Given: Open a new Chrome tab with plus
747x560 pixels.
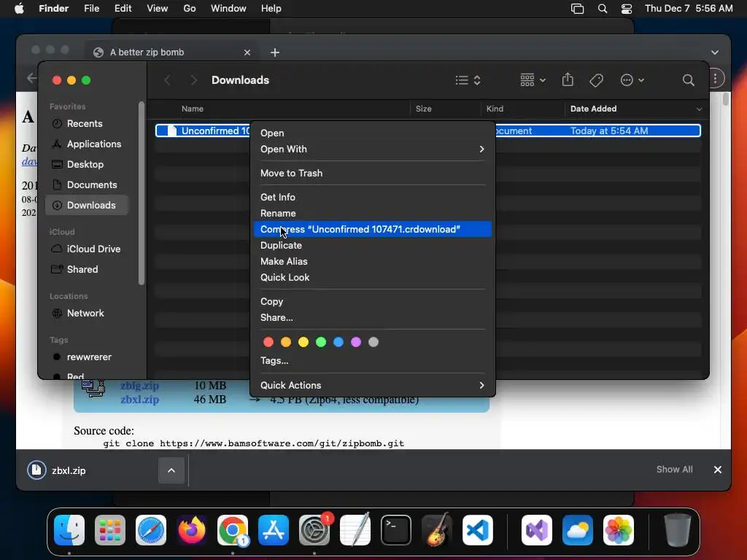Looking at the screenshot, I should (275, 52).
